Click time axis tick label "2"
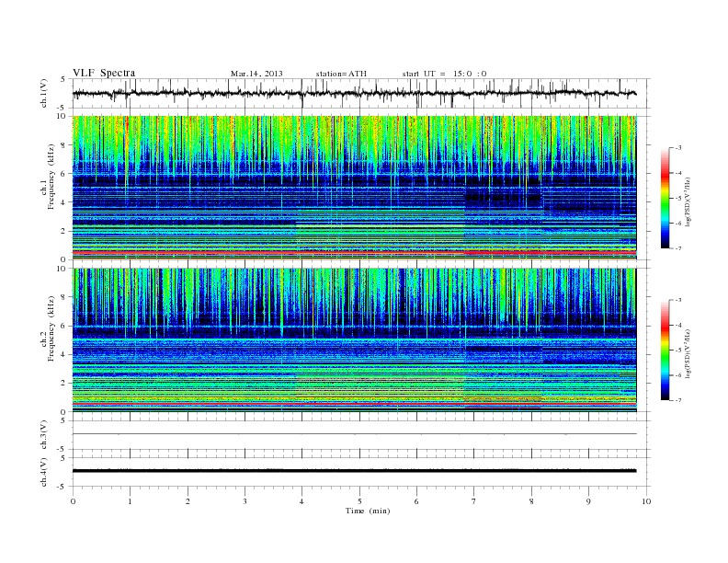The height and width of the screenshot is (563, 728). click(188, 501)
